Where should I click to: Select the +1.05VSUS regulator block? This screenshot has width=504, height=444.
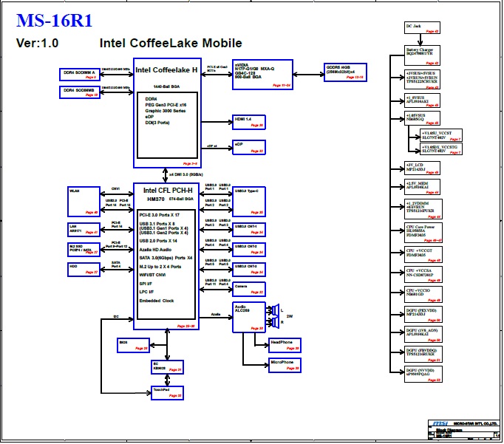click(x=422, y=118)
